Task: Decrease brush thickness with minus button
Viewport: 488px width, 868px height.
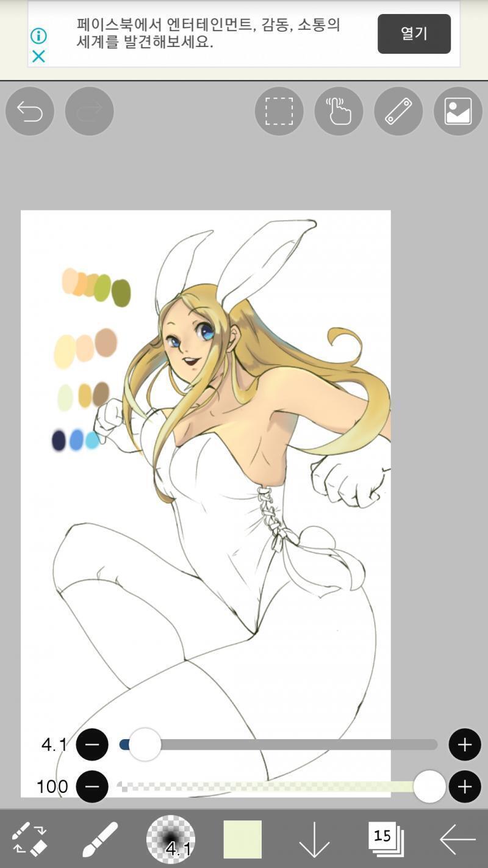Action: click(92, 745)
